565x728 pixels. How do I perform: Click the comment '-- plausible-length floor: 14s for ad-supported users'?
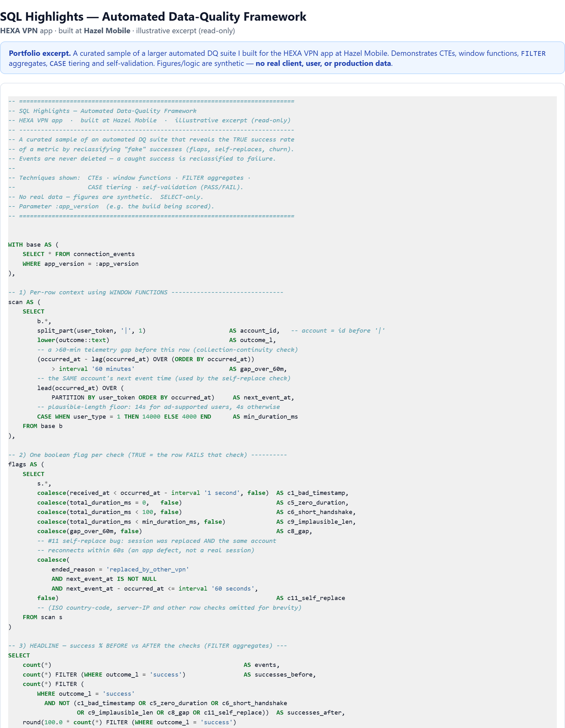point(159,407)
